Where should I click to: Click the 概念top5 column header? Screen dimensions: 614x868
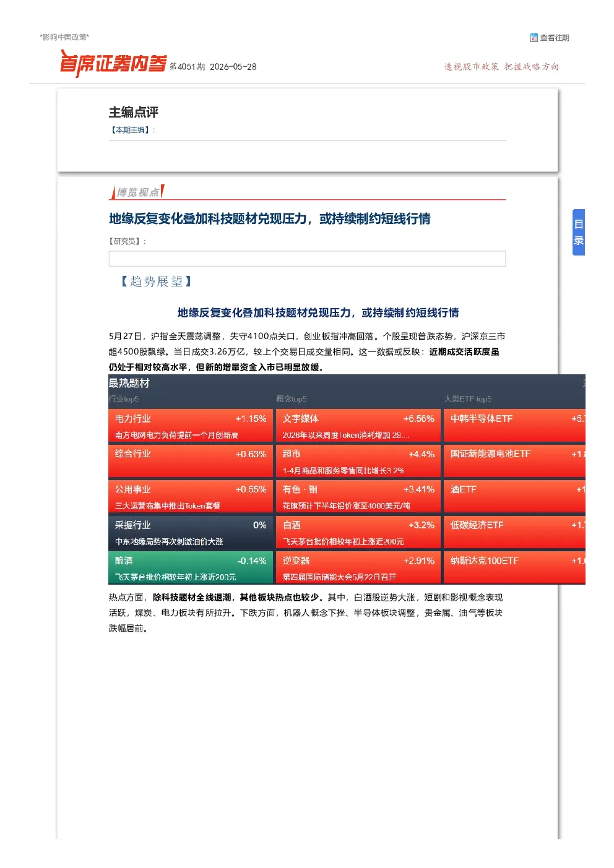[x=292, y=399]
